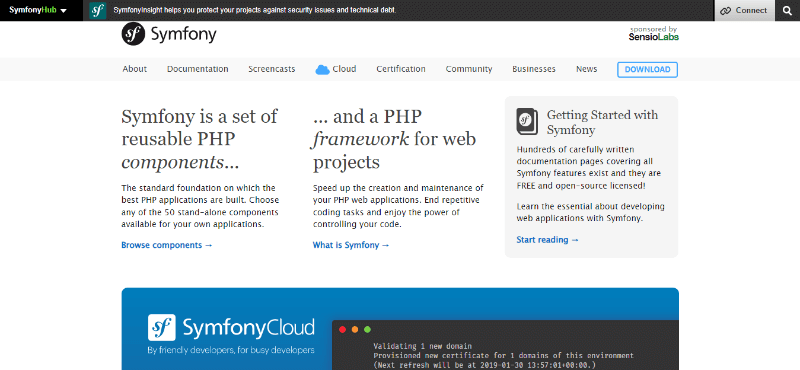Screen dimensions: 800x370
Task: Click the blue cloud icon in navigation
Action: (322, 69)
